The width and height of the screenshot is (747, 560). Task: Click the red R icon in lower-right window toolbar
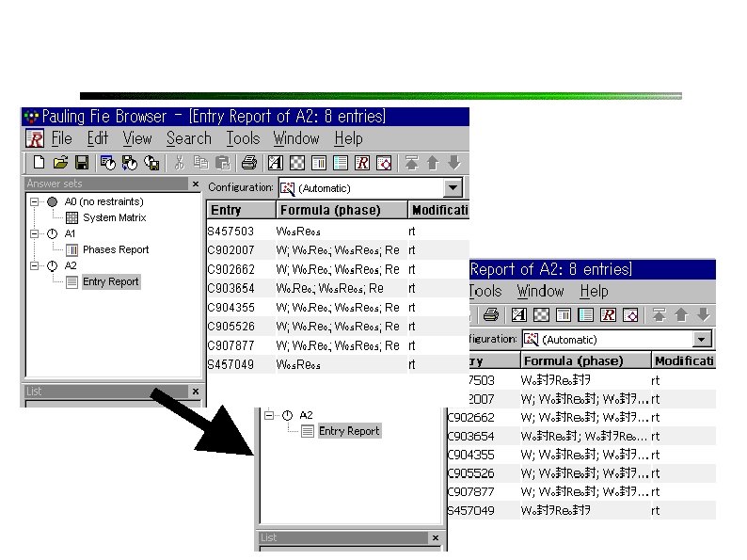coord(608,315)
